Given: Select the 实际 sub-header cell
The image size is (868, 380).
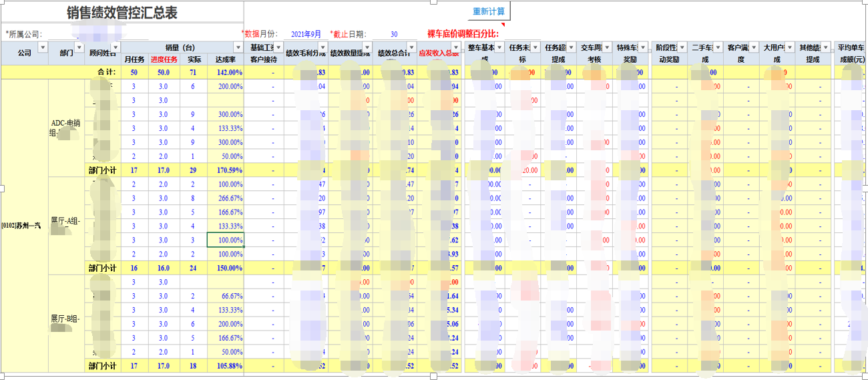Looking at the screenshot, I should pos(194,59).
